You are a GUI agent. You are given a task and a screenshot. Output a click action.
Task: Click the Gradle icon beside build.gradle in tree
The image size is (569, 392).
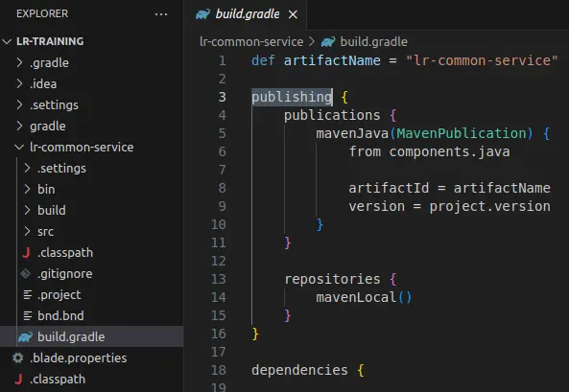pyautogui.click(x=25, y=336)
